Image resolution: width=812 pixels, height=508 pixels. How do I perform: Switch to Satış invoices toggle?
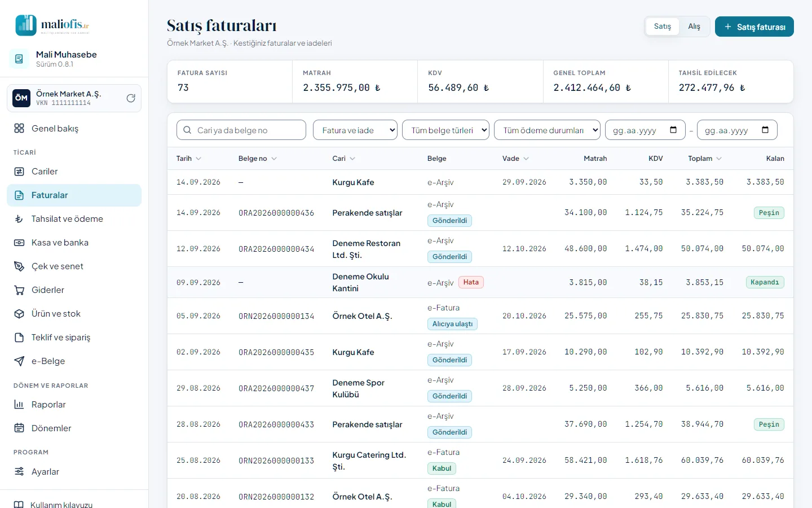663,27
